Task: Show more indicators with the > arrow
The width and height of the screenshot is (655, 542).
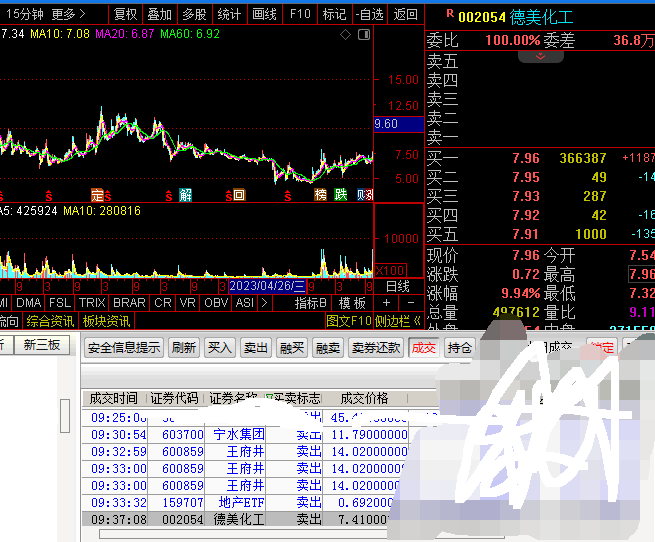Action: (264, 303)
